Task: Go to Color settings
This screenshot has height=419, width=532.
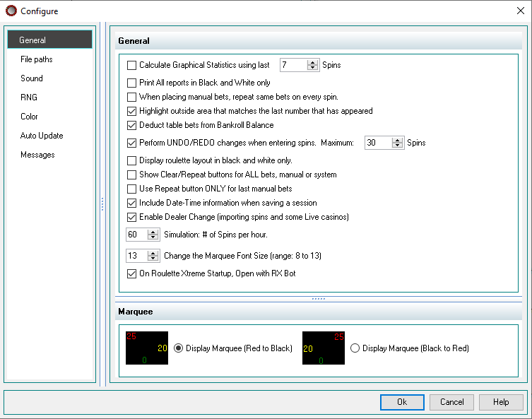Action: (x=29, y=117)
